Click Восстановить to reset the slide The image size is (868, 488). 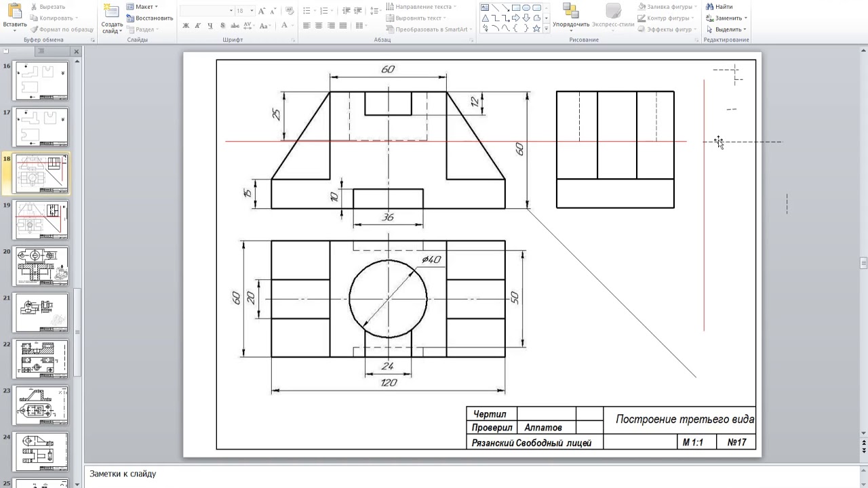[150, 18]
